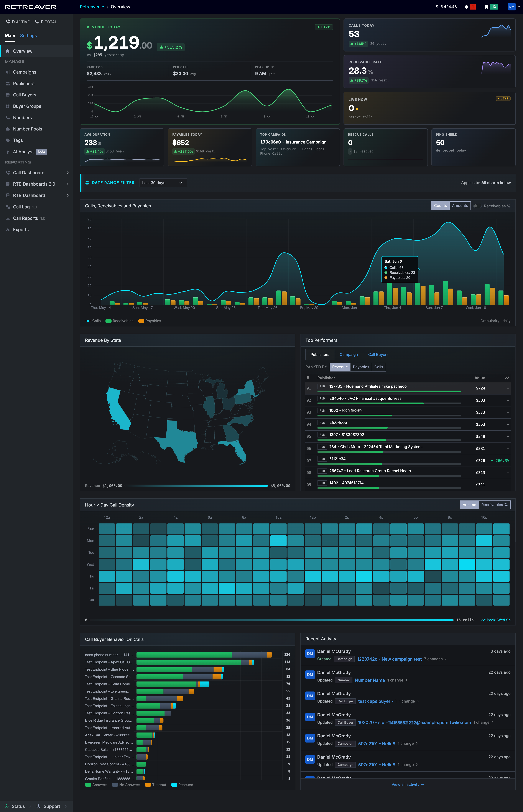Select Receivables % heatmap mode

(x=494, y=505)
